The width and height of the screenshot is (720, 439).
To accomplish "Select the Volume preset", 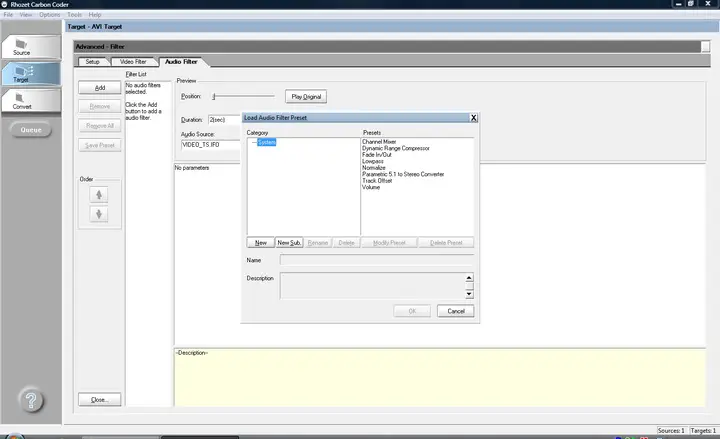I will tap(371, 187).
